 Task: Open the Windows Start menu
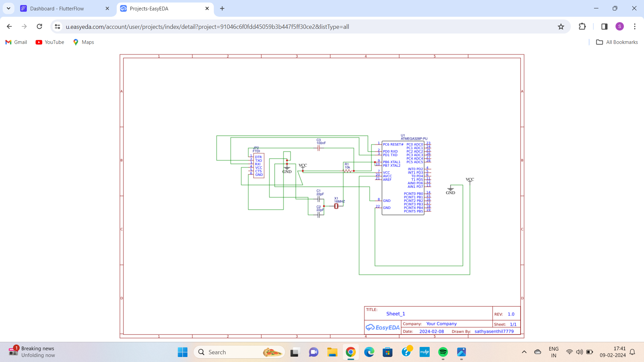click(x=182, y=352)
